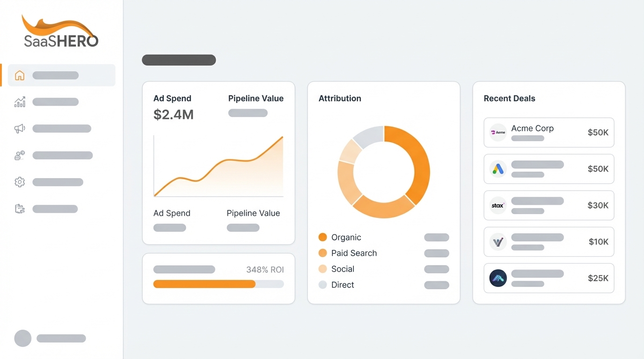Open the integrations icon at the sidebar bottom
644x359 pixels.
pyautogui.click(x=20, y=208)
